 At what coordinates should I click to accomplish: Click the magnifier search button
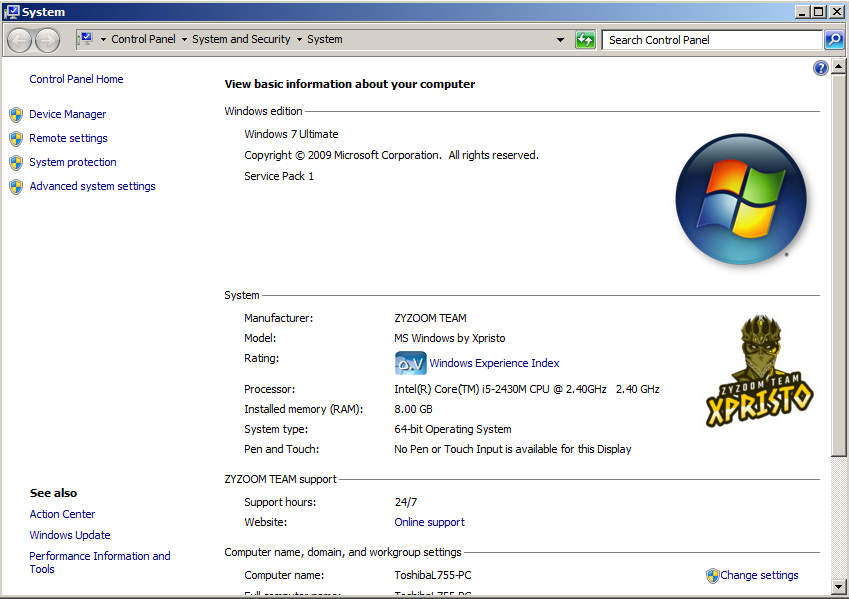(x=834, y=40)
